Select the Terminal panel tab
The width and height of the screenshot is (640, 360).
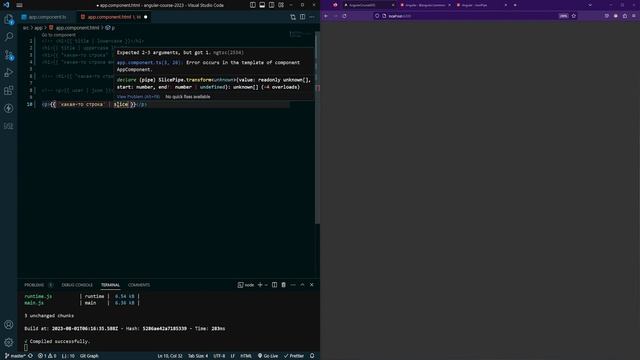(110, 285)
